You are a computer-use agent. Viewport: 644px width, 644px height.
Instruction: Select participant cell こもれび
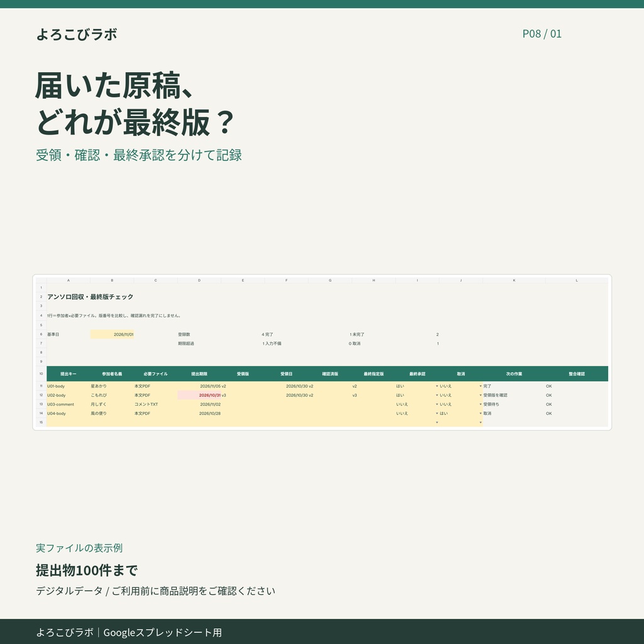tap(112, 395)
